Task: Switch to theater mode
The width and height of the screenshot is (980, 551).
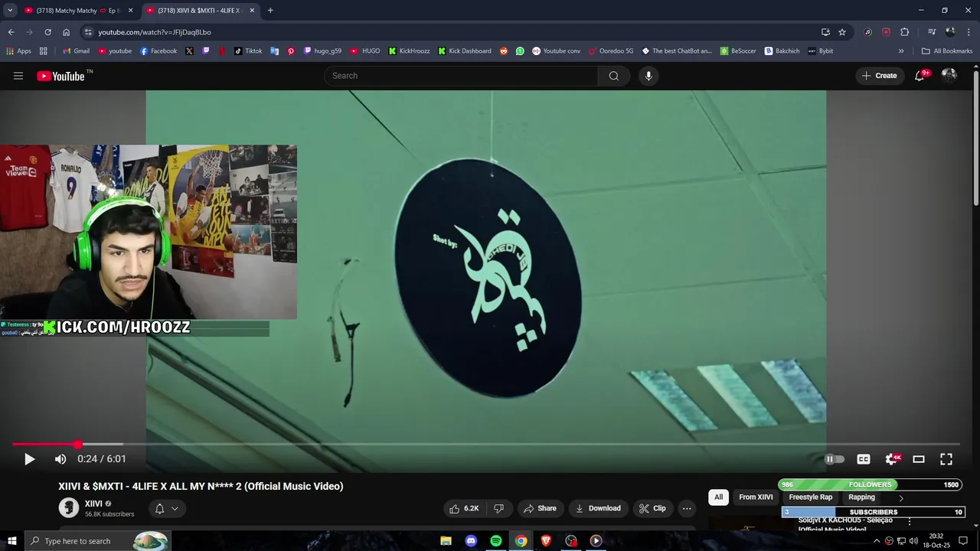Action: click(919, 459)
